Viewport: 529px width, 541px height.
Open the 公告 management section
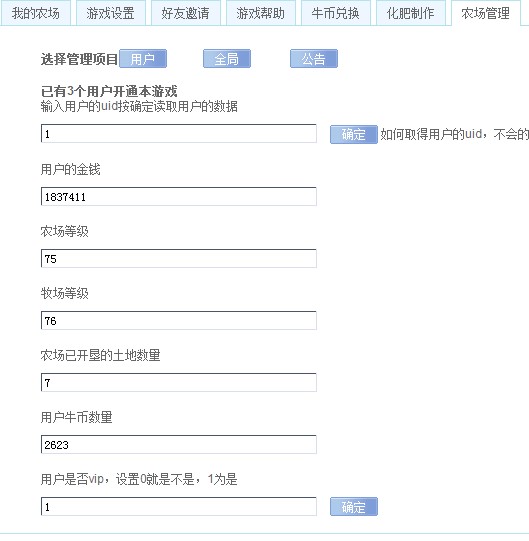point(314,59)
